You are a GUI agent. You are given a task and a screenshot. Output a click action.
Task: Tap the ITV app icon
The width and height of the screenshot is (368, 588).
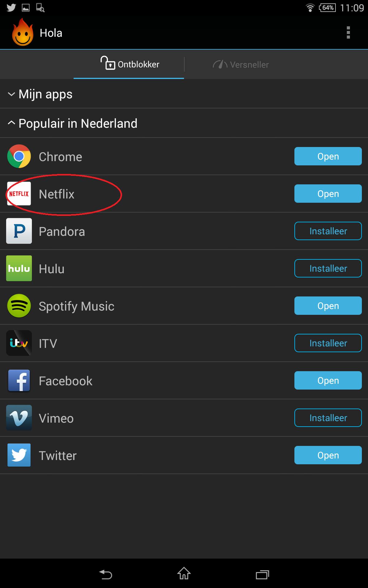[x=19, y=343]
